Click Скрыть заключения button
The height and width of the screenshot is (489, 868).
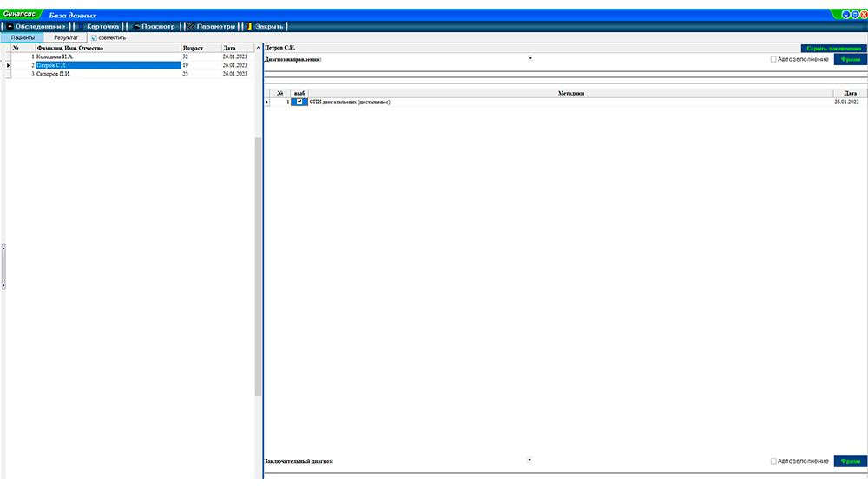click(833, 48)
